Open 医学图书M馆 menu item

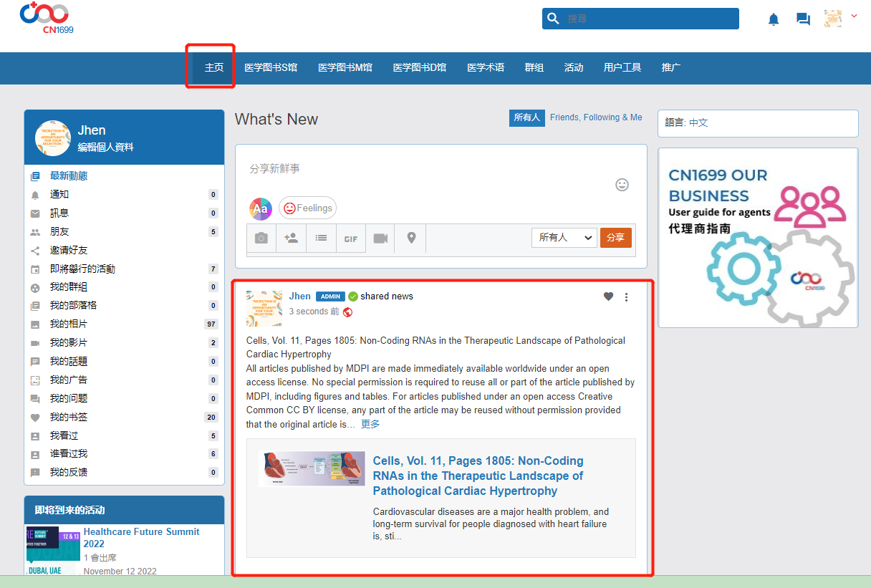click(x=345, y=67)
